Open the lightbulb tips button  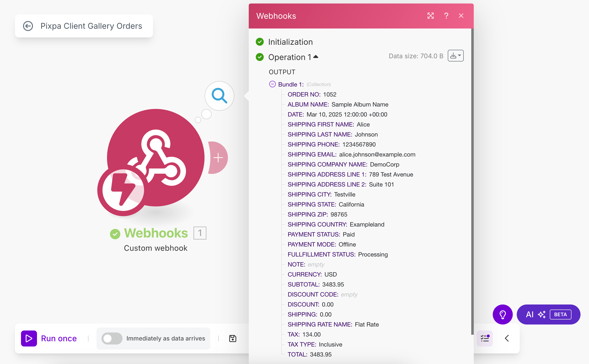tap(502, 314)
